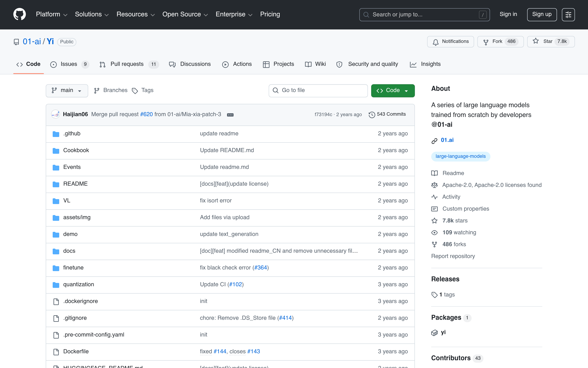
Task: Click the Fork button
Action: [500, 42]
